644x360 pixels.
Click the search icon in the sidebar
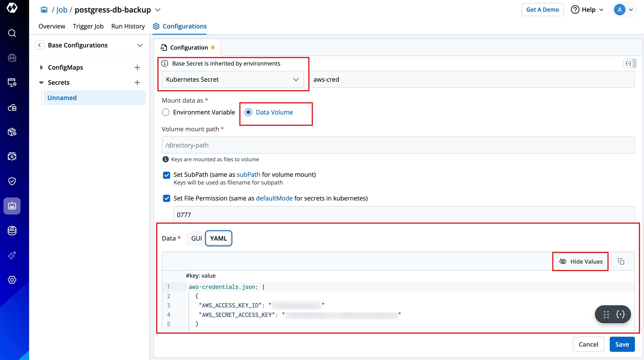coord(12,33)
